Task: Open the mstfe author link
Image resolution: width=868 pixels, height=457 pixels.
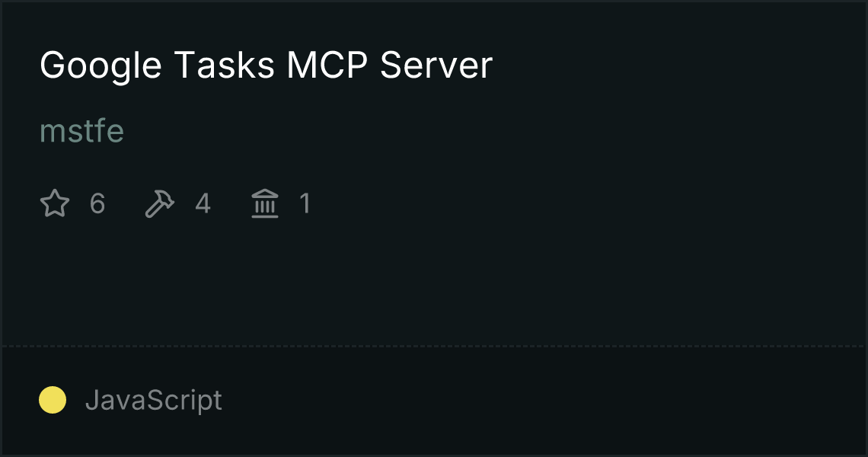Action: click(x=82, y=131)
